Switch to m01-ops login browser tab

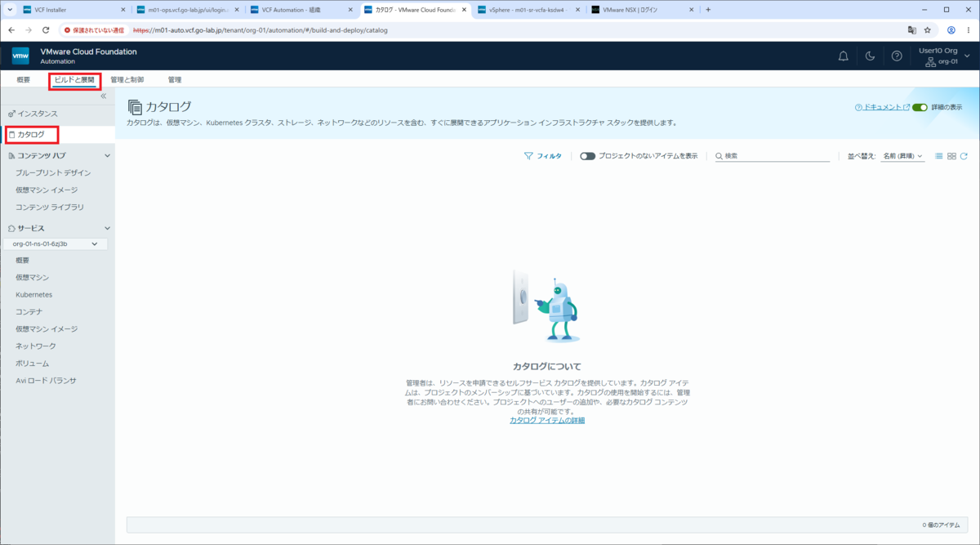click(x=186, y=10)
